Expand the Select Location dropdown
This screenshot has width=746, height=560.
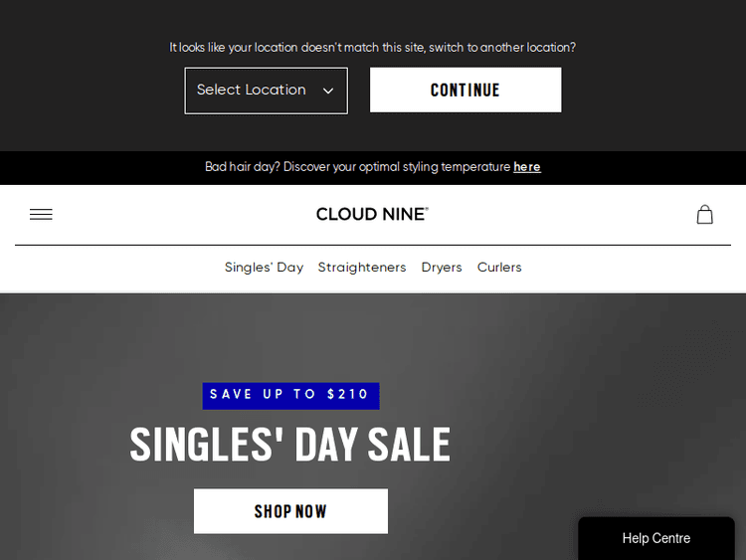click(252, 91)
